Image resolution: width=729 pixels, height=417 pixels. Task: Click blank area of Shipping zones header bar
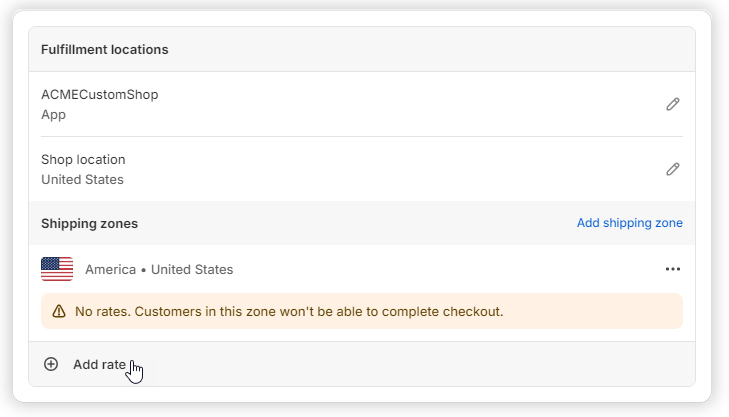(350, 223)
